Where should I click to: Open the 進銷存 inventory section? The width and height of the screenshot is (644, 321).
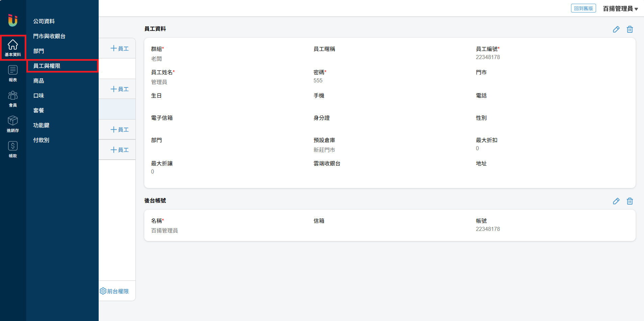point(13,124)
